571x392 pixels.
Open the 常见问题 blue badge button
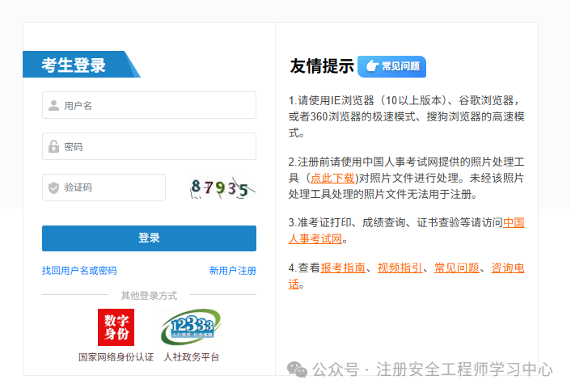(391, 66)
